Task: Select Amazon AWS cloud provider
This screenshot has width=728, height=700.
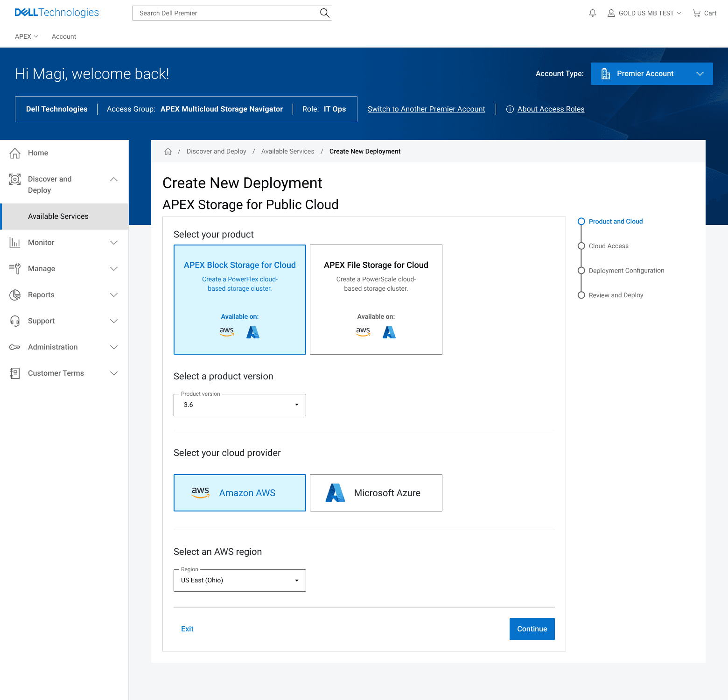Action: [x=240, y=493]
